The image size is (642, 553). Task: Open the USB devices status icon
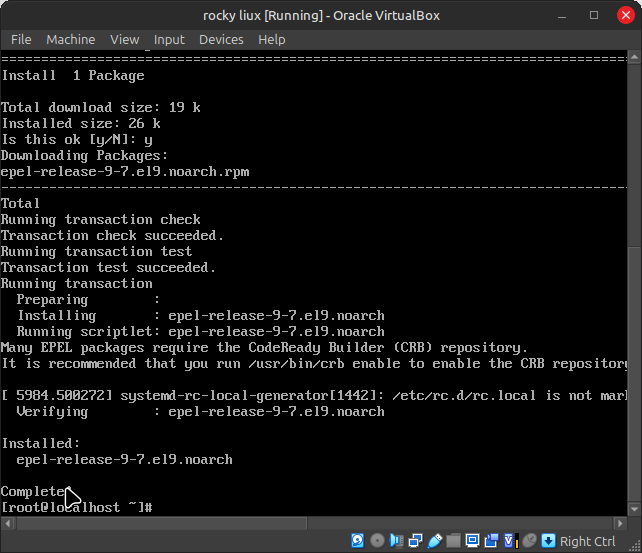click(x=434, y=541)
